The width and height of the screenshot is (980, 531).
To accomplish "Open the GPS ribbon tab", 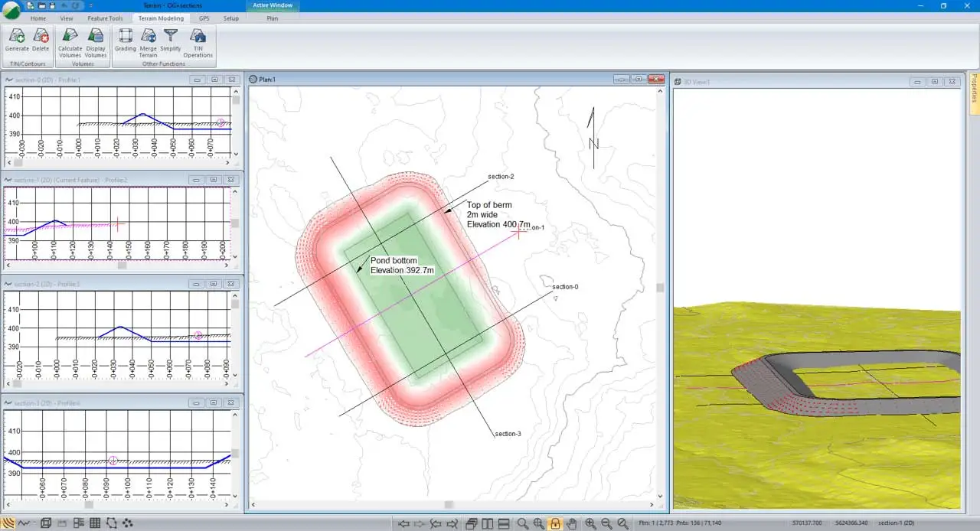I will (x=204, y=18).
